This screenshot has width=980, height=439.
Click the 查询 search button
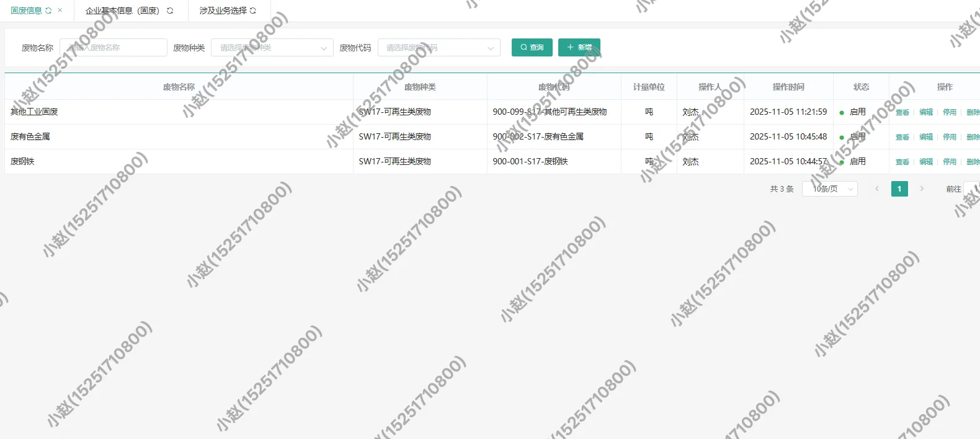[x=532, y=48]
